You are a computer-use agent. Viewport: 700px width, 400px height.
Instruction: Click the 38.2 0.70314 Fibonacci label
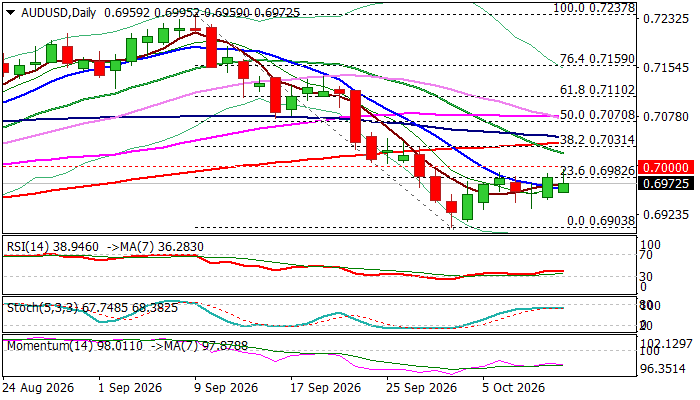597,140
